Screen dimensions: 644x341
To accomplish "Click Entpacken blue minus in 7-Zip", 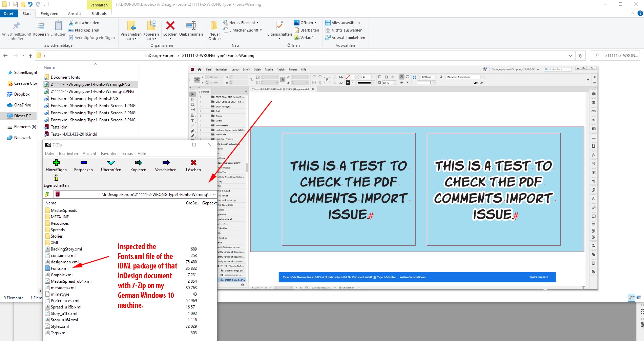I will 84,163.
